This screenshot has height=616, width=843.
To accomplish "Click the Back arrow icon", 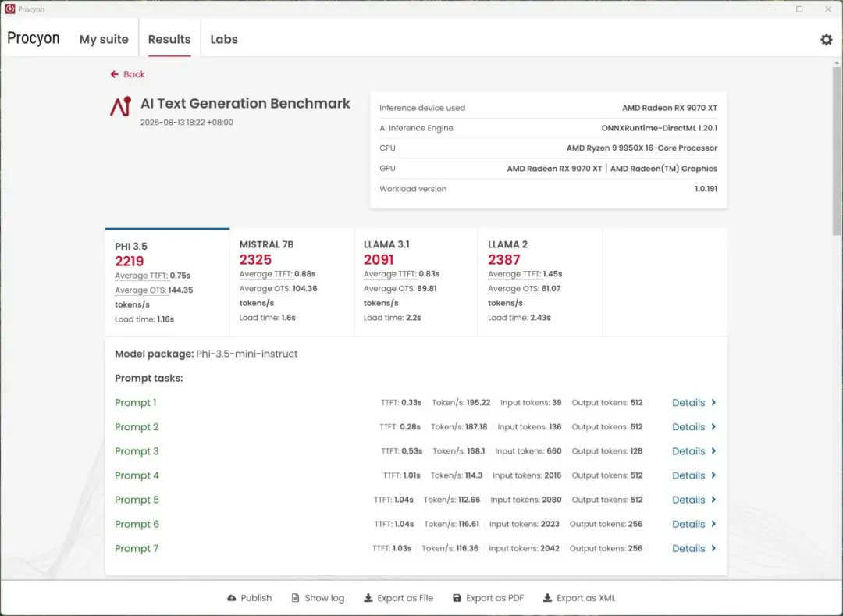I will click(114, 74).
